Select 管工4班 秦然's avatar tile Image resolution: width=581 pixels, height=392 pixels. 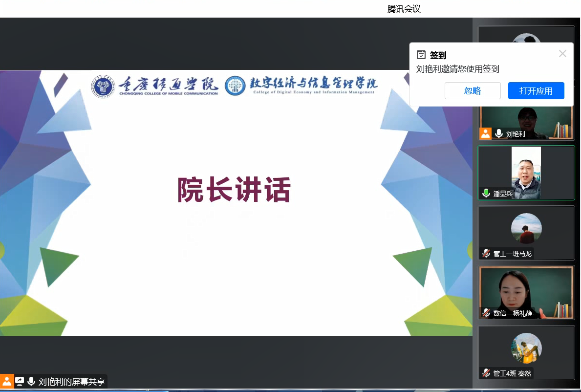click(x=526, y=348)
